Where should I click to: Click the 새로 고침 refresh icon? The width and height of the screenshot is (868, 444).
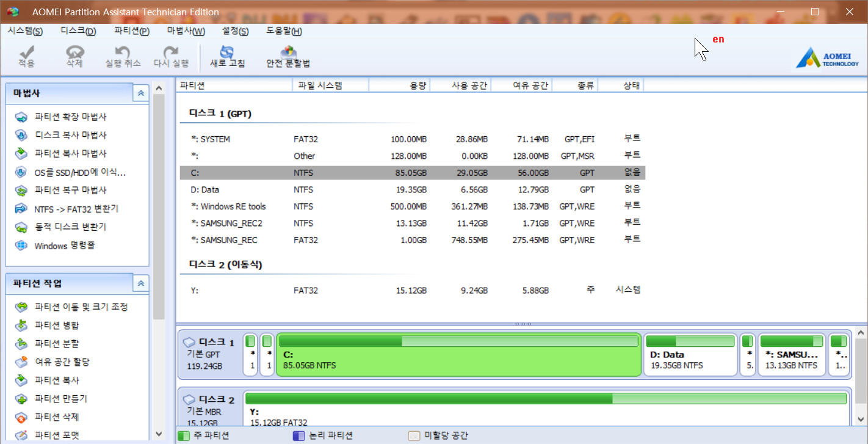[227, 57]
